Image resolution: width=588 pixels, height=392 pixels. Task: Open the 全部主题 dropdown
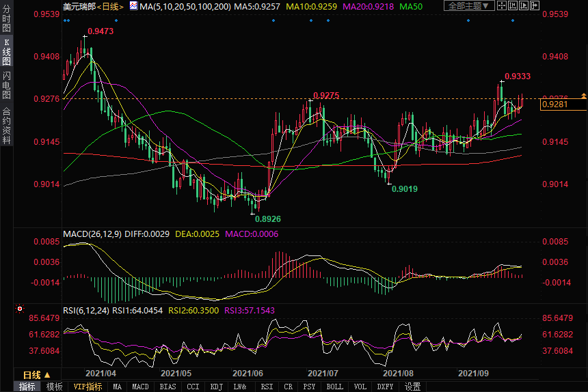pos(469,6)
